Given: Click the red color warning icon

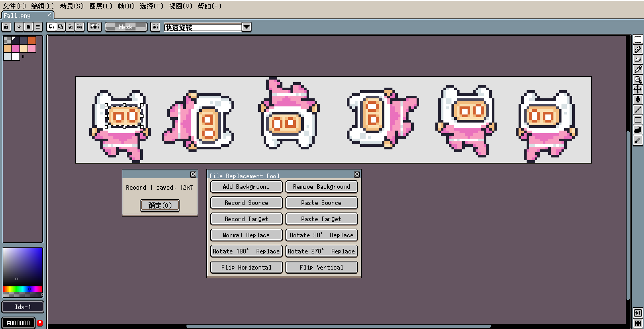Looking at the screenshot, I should [x=40, y=323].
